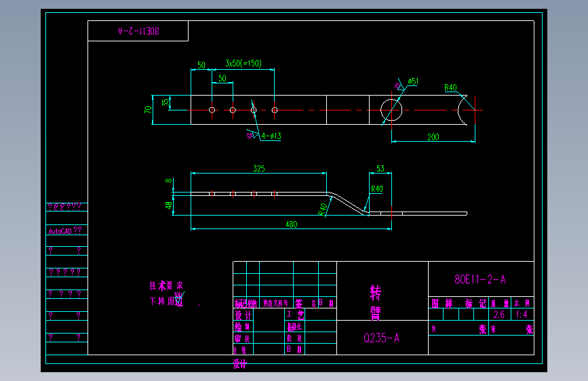
Task: Select the 比例 header label
Action: (522, 303)
